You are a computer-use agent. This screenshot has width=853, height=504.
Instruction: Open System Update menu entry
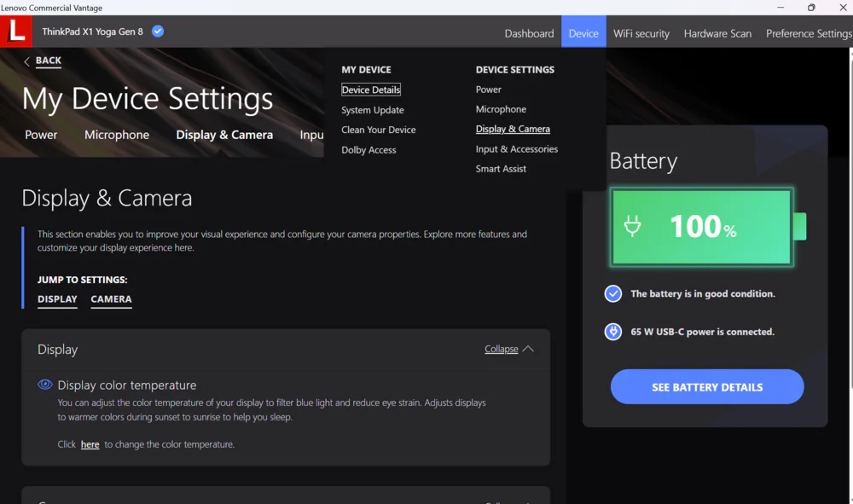coord(373,110)
